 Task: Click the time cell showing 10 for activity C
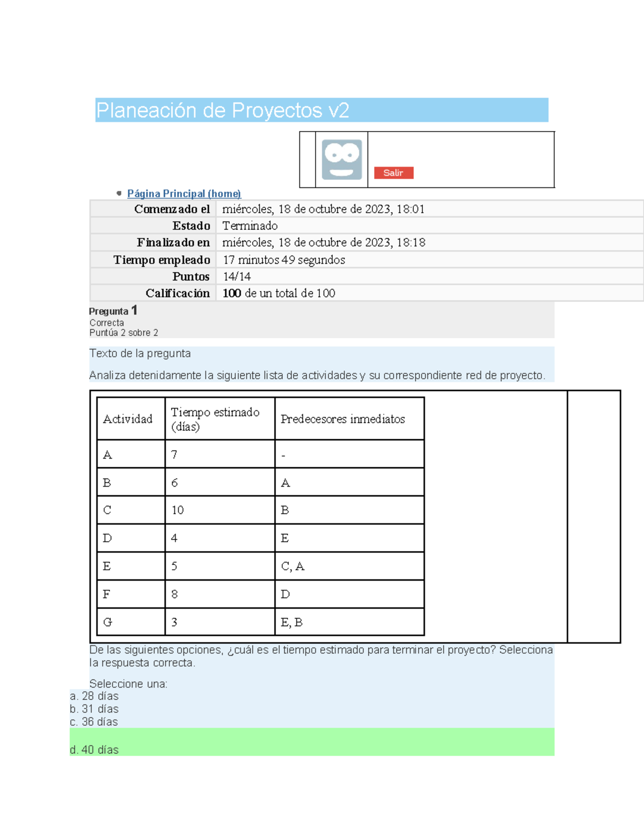tap(220, 510)
